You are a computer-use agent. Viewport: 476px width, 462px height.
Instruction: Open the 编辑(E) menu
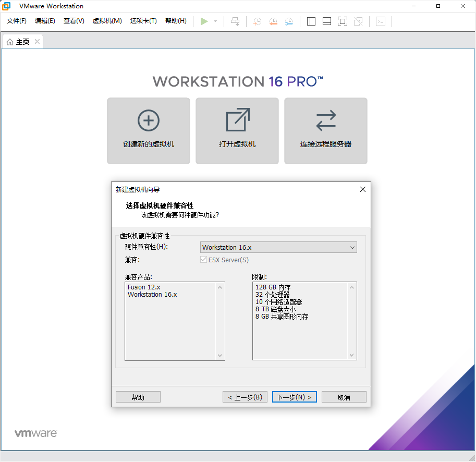pyautogui.click(x=45, y=21)
